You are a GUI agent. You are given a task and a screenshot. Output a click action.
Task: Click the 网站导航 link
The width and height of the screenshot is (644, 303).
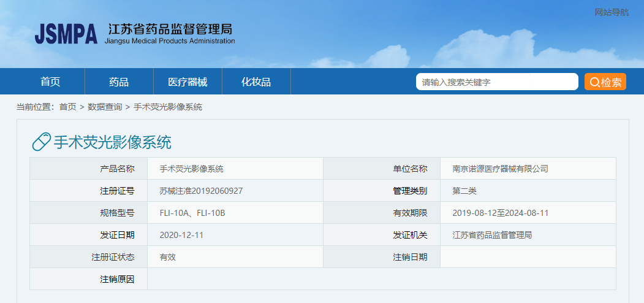[612, 12]
